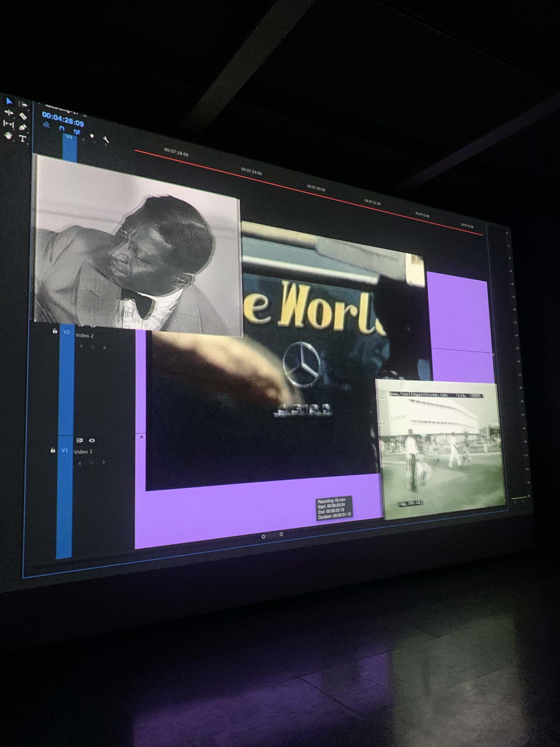The image size is (560, 747).
Task: Toggle lock on Video 2 track
Action: pyautogui.click(x=55, y=331)
